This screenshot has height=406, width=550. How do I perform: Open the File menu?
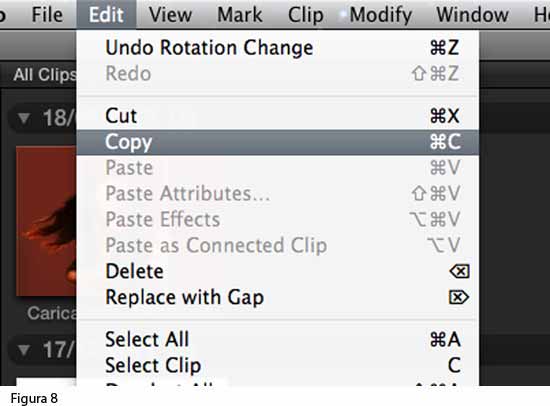[x=47, y=15]
